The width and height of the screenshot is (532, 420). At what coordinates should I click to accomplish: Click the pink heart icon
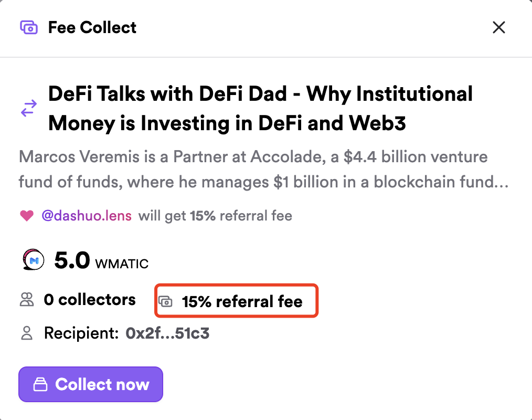click(x=27, y=216)
